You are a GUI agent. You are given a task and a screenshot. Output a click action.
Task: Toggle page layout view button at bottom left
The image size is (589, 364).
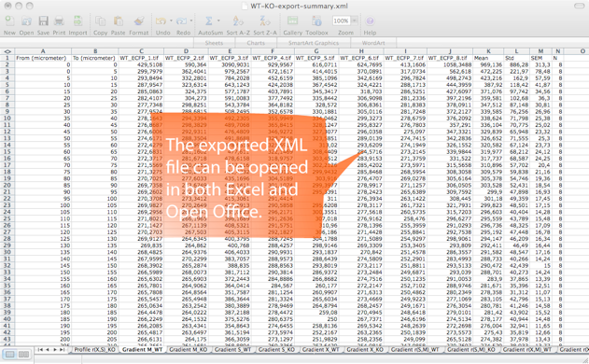coord(23,355)
